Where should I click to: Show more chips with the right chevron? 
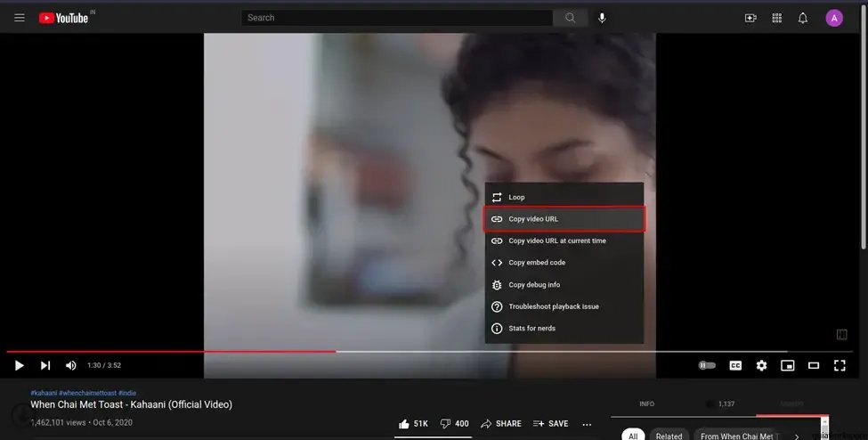[x=796, y=436]
